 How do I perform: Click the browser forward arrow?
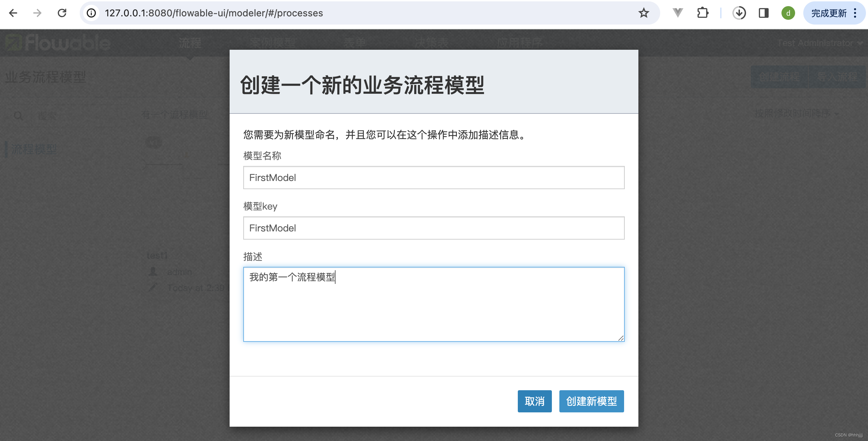37,13
